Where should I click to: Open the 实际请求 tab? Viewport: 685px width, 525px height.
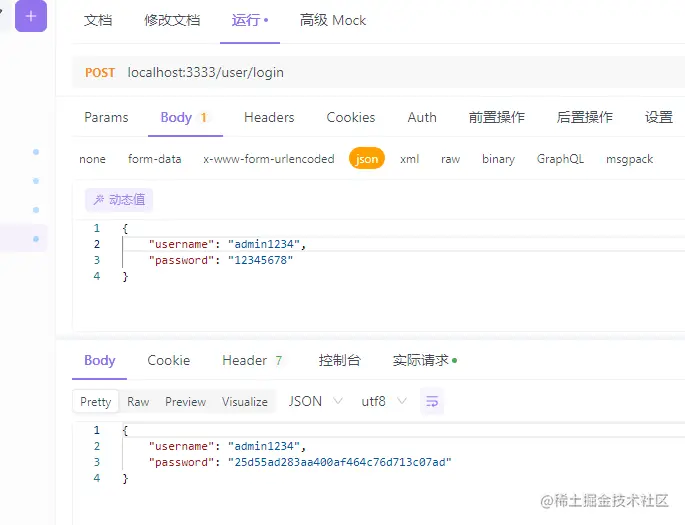(x=424, y=361)
